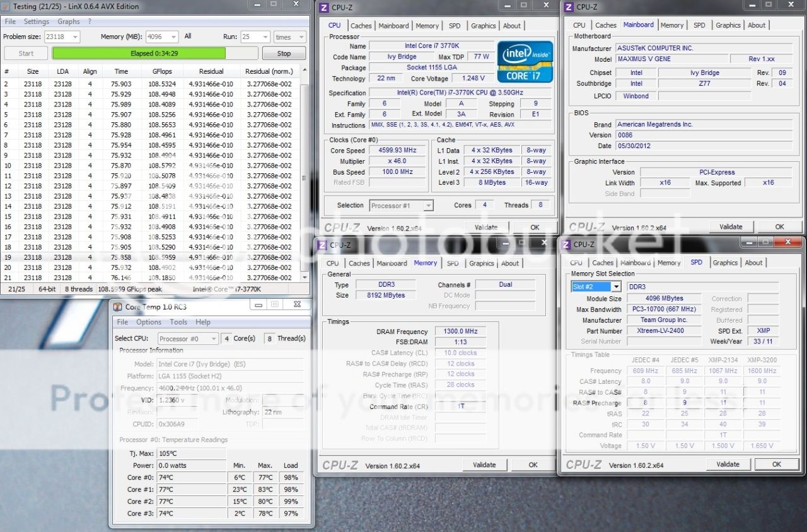Open the Graphs menu in LinX
Screen dimensions: 807x532
(69, 21)
